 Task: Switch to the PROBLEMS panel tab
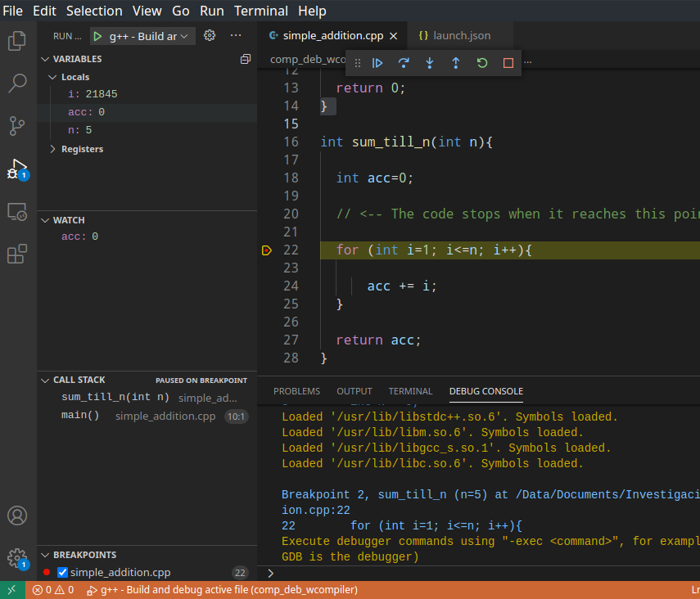297,391
